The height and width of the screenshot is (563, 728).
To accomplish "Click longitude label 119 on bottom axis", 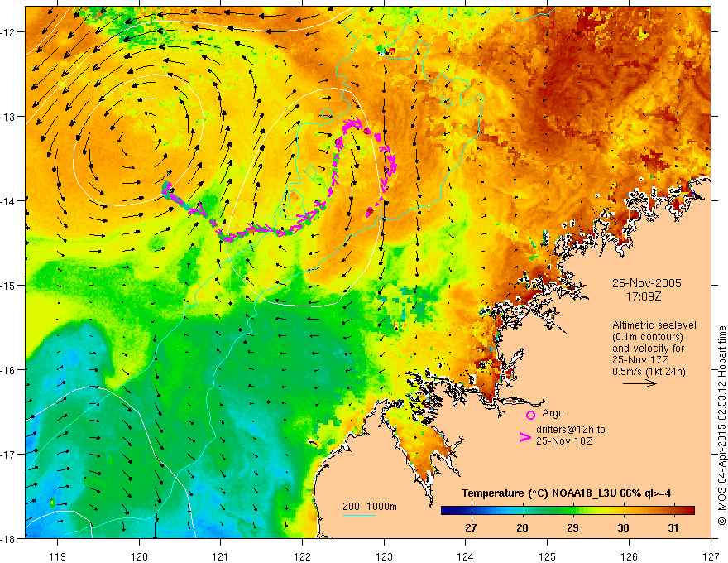I will pyautogui.click(x=57, y=556).
